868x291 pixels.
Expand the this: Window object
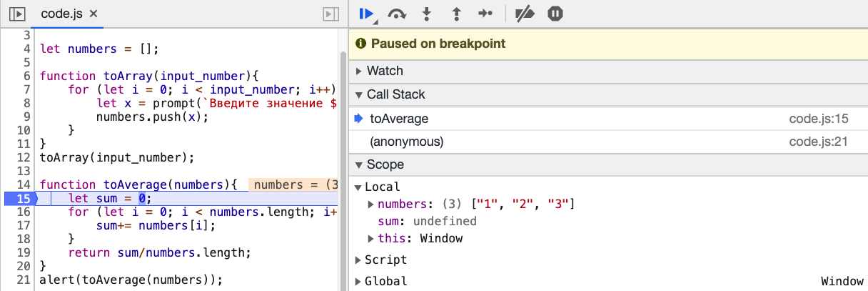370,239
